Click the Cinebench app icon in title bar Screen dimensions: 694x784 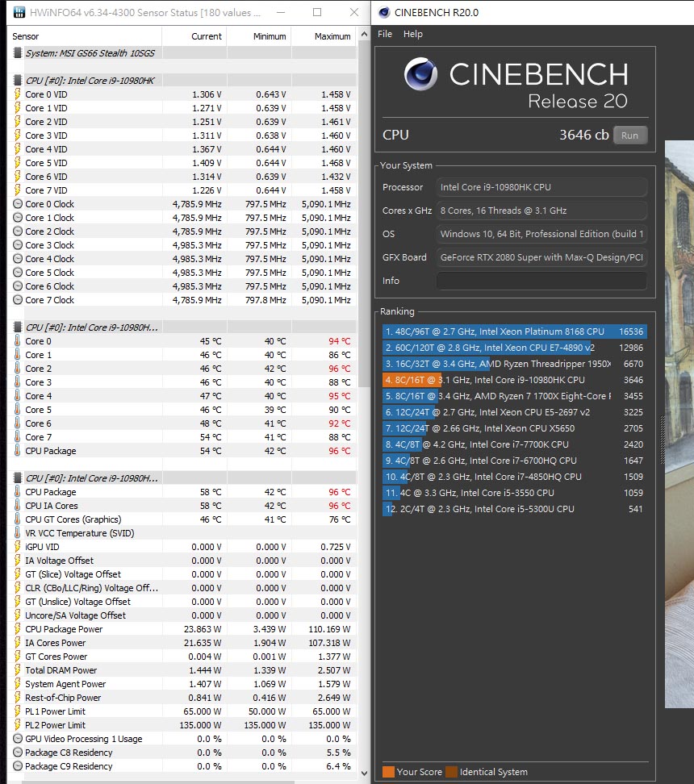click(384, 12)
